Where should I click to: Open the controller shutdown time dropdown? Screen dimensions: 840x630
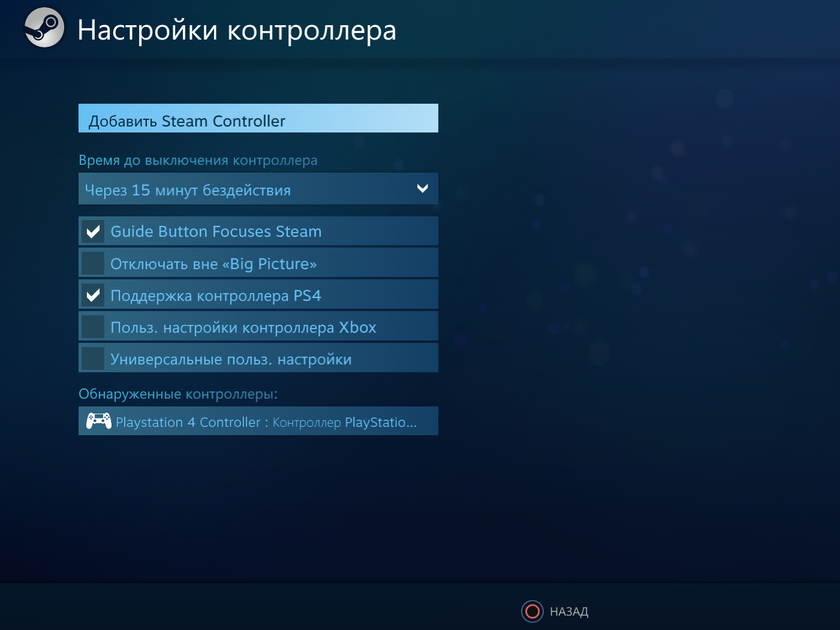(x=258, y=189)
